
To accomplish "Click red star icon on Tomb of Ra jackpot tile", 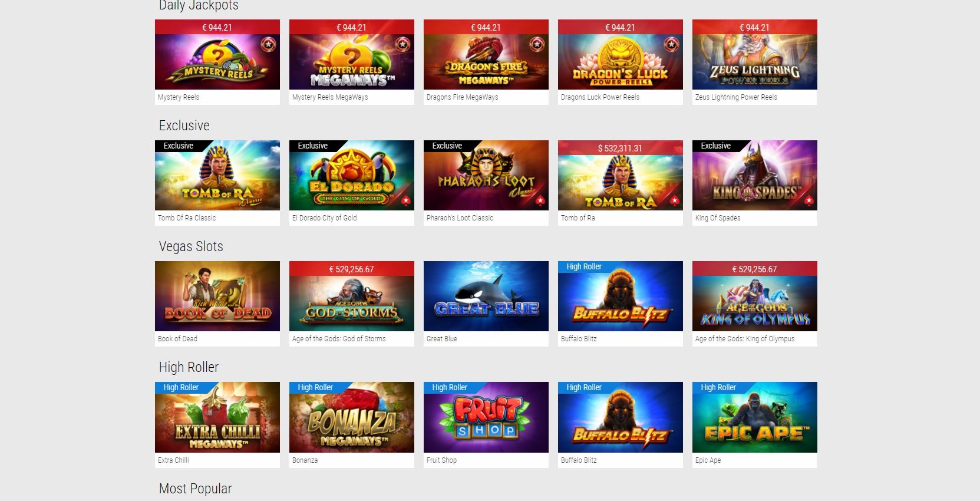I will pyautogui.click(x=675, y=201).
